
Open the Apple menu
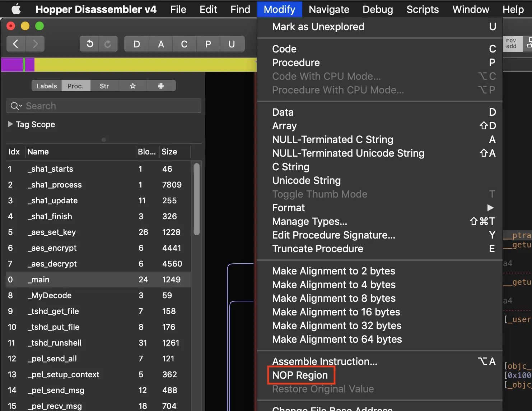(16, 9)
